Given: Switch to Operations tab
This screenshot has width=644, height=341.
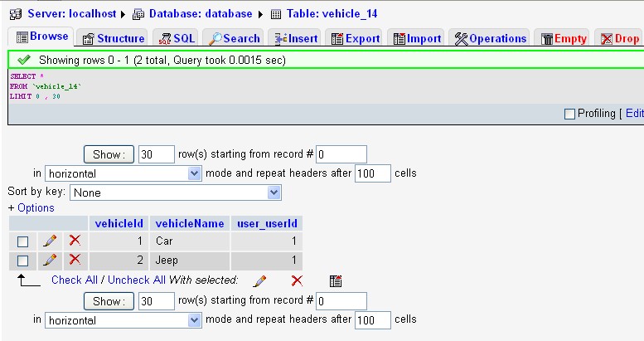Looking at the screenshot, I should [490, 39].
